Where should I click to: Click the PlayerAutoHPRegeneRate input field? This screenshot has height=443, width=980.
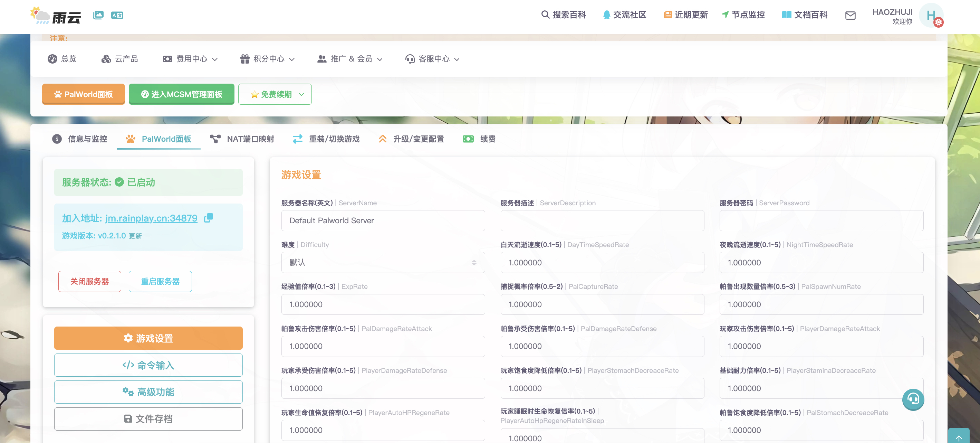pyautogui.click(x=383, y=430)
